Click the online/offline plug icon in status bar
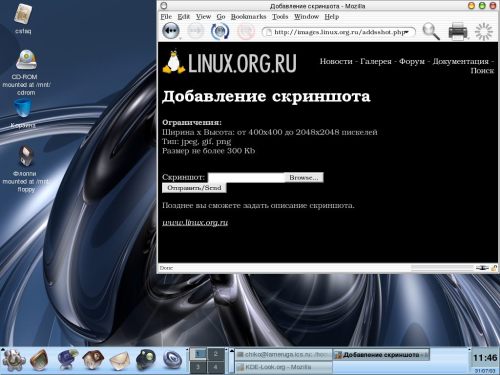The height and width of the screenshot is (375, 500). pos(482,268)
